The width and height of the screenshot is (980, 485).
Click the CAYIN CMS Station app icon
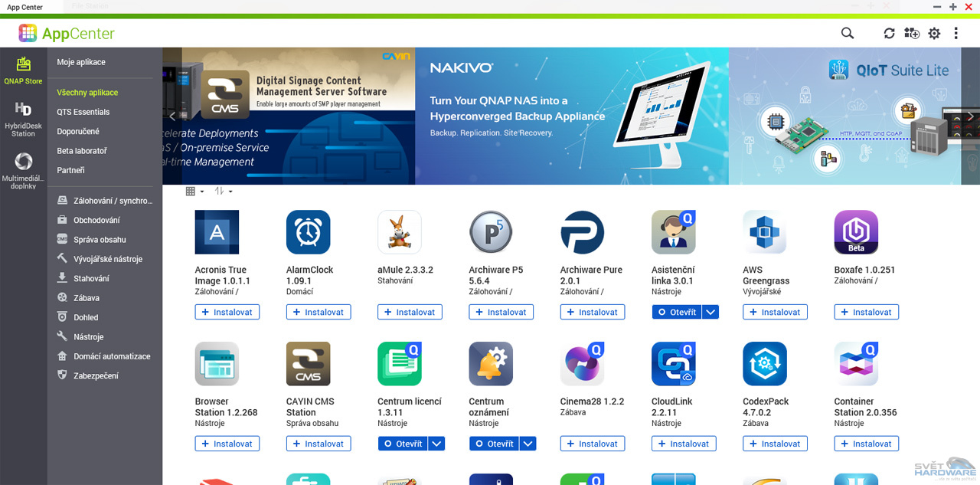(308, 363)
